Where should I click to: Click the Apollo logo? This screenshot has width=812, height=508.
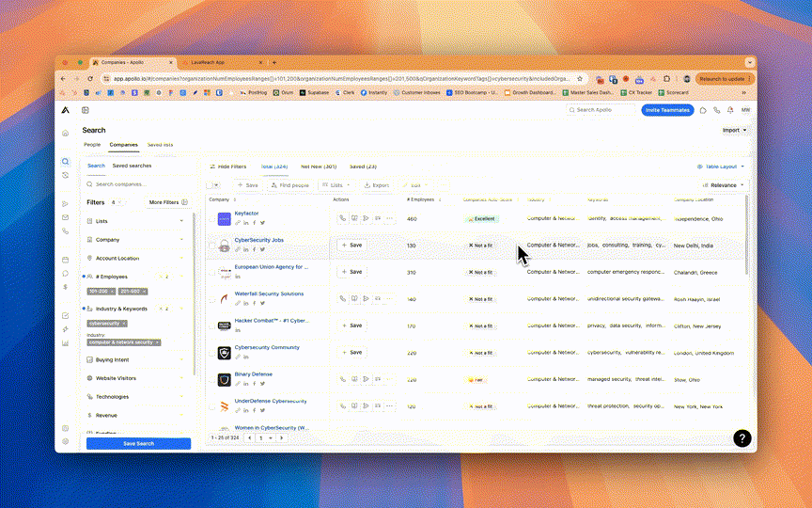[65, 110]
